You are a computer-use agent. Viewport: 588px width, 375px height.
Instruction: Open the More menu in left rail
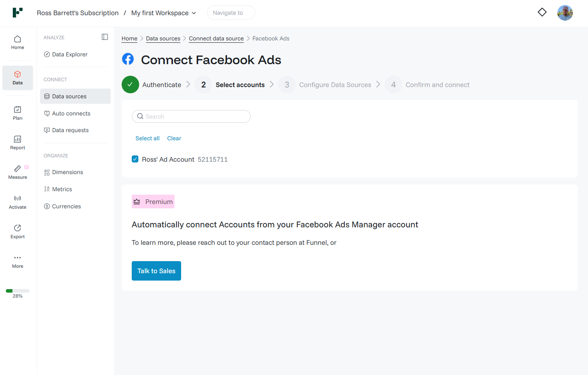(x=17, y=262)
